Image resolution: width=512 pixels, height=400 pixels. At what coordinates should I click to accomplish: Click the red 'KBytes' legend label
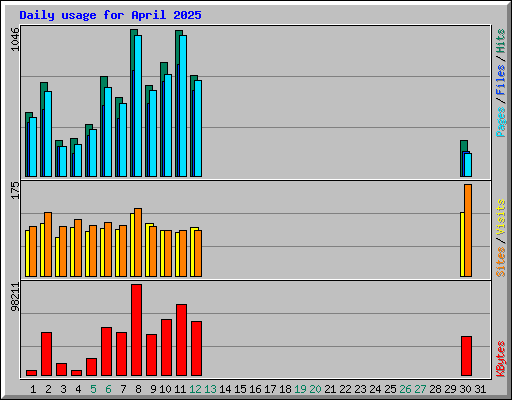point(501,359)
